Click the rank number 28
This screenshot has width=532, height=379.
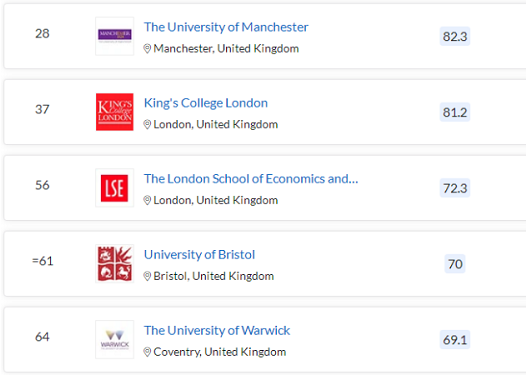click(x=42, y=34)
